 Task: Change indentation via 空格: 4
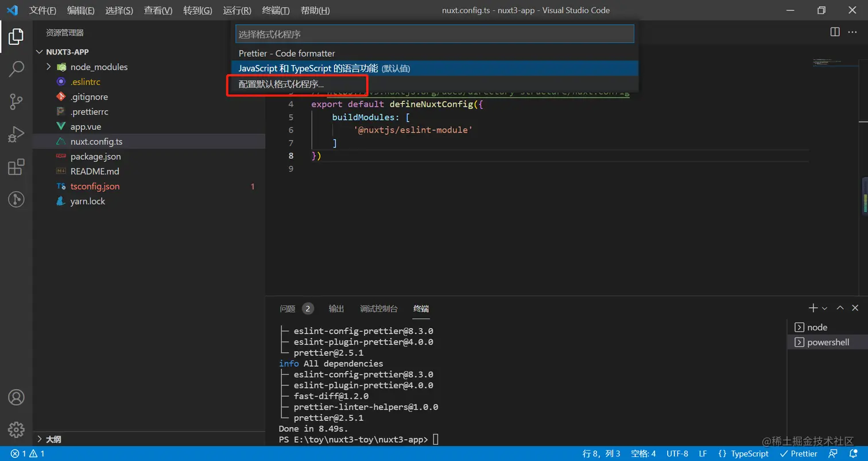pyautogui.click(x=644, y=454)
